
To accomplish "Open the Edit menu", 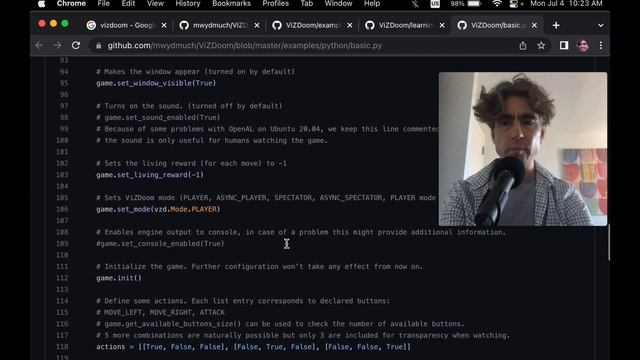I will (x=128, y=4).
